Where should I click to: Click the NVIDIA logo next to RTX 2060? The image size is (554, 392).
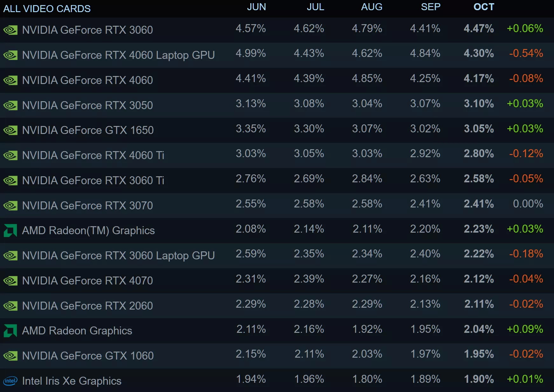tap(10, 306)
